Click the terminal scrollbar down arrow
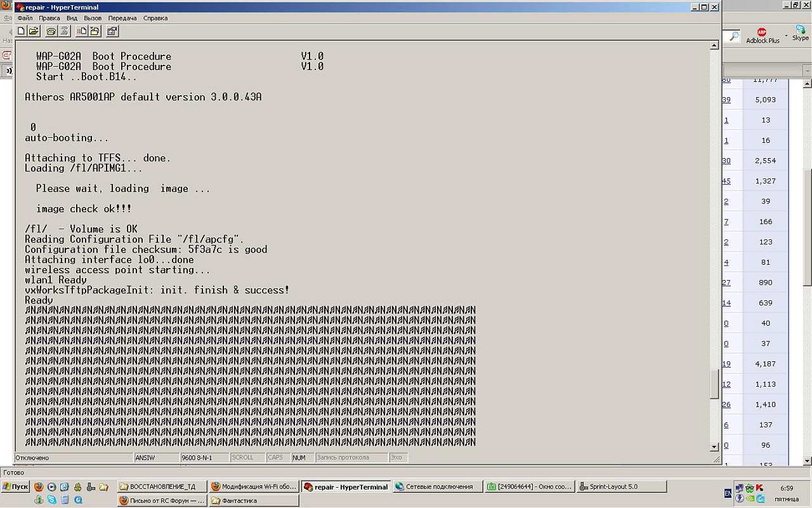Image resolution: width=812 pixels, height=508 pixels. [x=714, y=447]
